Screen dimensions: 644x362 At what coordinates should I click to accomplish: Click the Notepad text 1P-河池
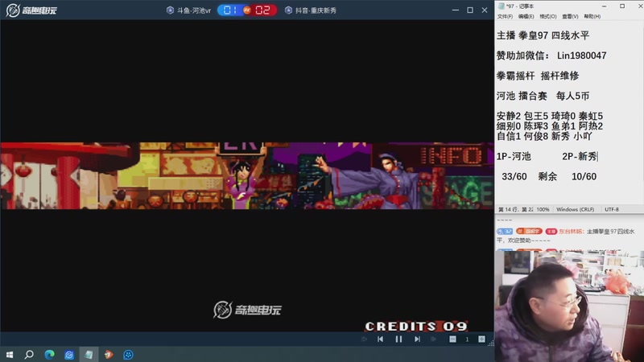(514, 156)
